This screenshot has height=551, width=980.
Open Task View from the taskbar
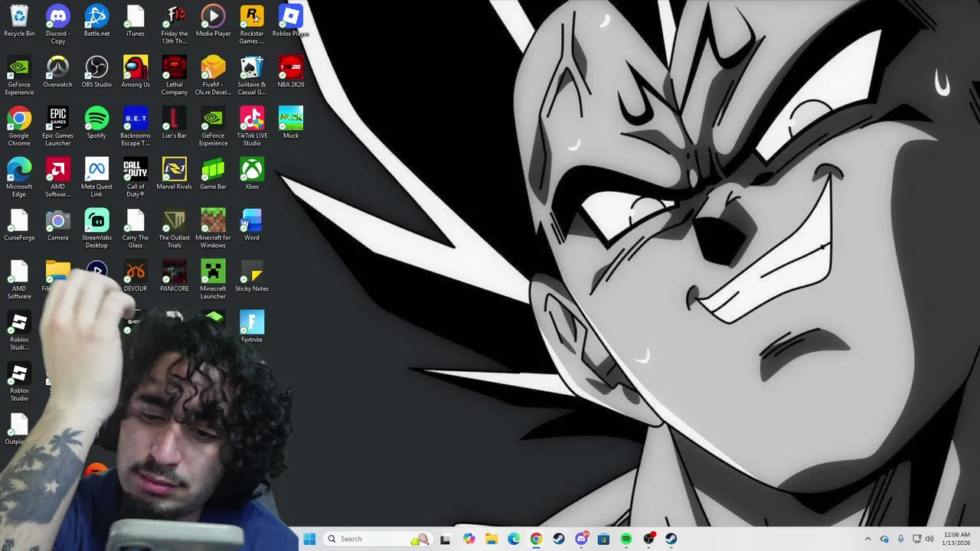pos(446,539)
